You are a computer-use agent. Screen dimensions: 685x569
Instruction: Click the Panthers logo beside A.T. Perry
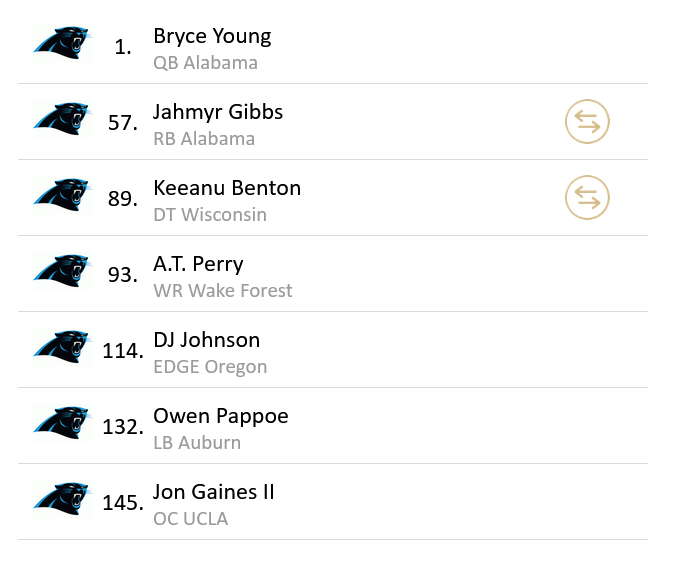pyautogui.click(x=62, y=272)
